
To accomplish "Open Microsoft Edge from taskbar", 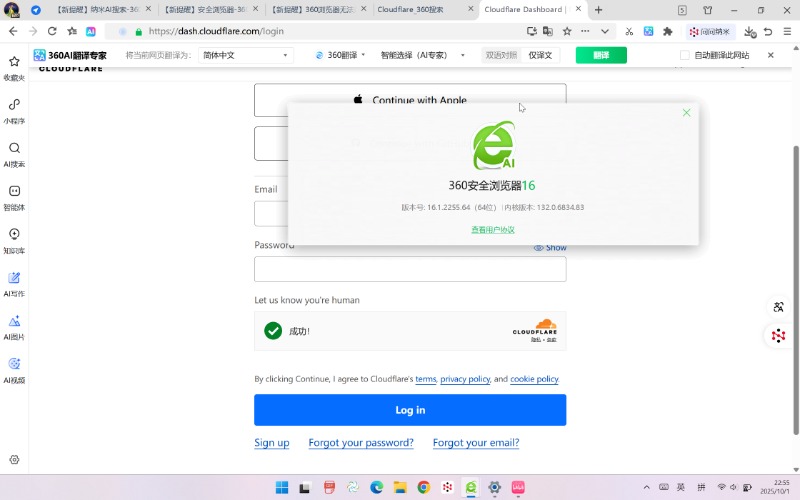I will (x=377, y=487).
